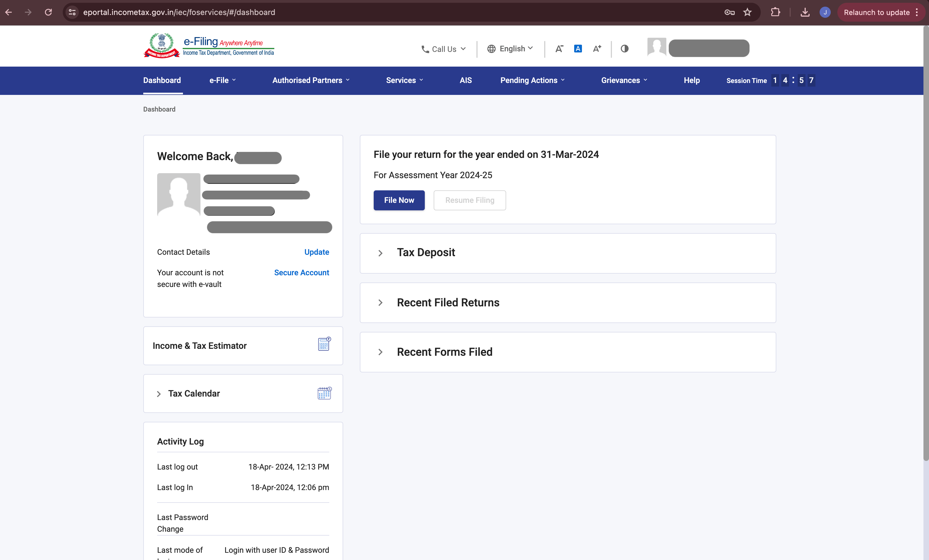
Task: Click the File Now button
Action: pyautogui.click(x=399, y=200)
